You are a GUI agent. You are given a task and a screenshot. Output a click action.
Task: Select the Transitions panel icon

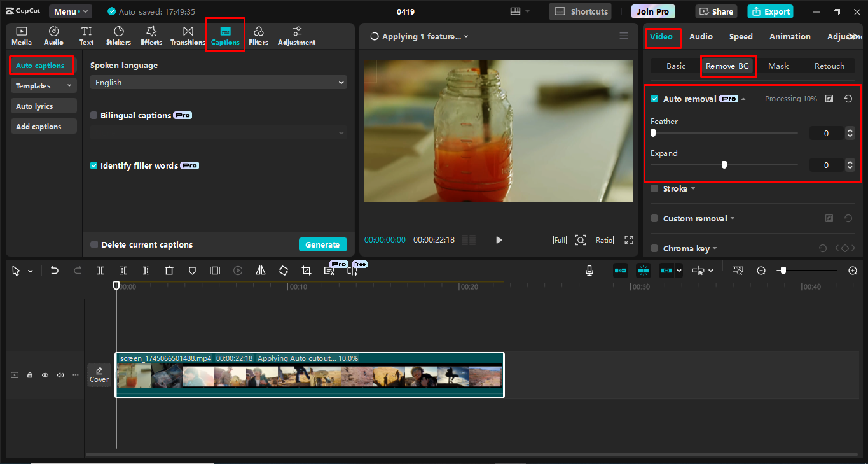pos(187,35)
